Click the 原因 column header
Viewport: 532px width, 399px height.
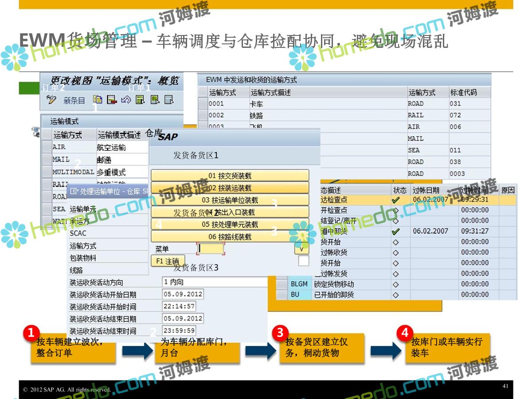coord(508,190)
